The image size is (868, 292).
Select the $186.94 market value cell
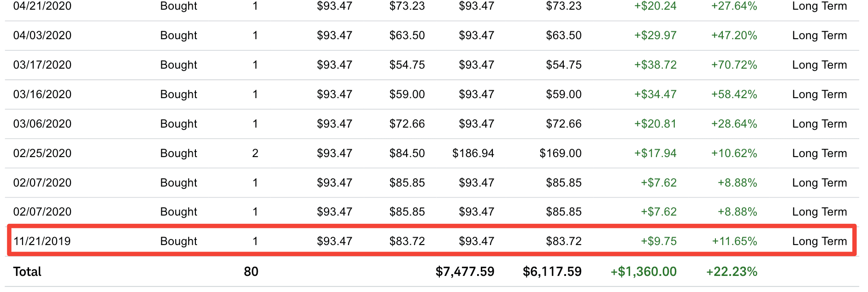click(x=473, y=153)
